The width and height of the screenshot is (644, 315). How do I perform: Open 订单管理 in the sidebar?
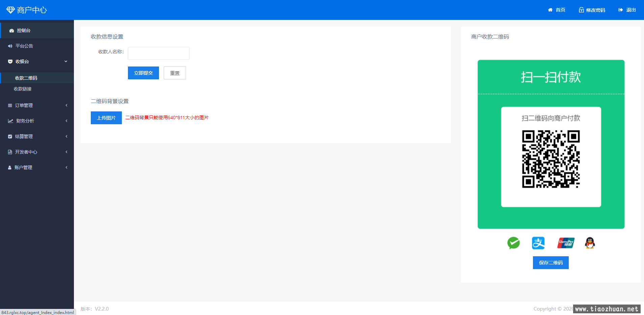pos(37,105)
